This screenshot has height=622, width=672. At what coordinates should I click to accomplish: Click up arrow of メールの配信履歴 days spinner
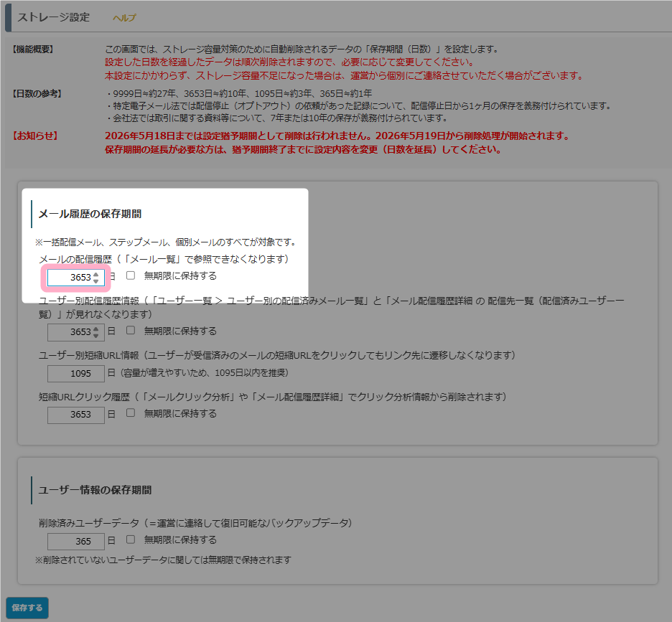96,273
